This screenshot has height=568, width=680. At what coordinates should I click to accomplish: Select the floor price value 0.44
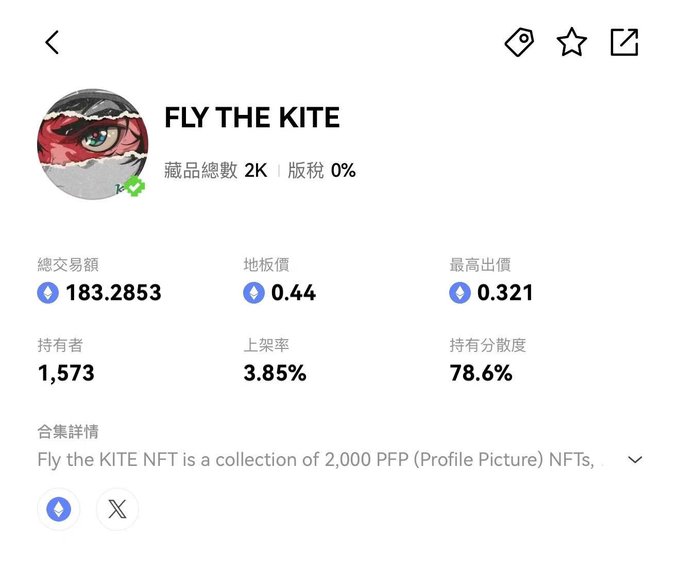pyautogui.click(x=293, y=293)
